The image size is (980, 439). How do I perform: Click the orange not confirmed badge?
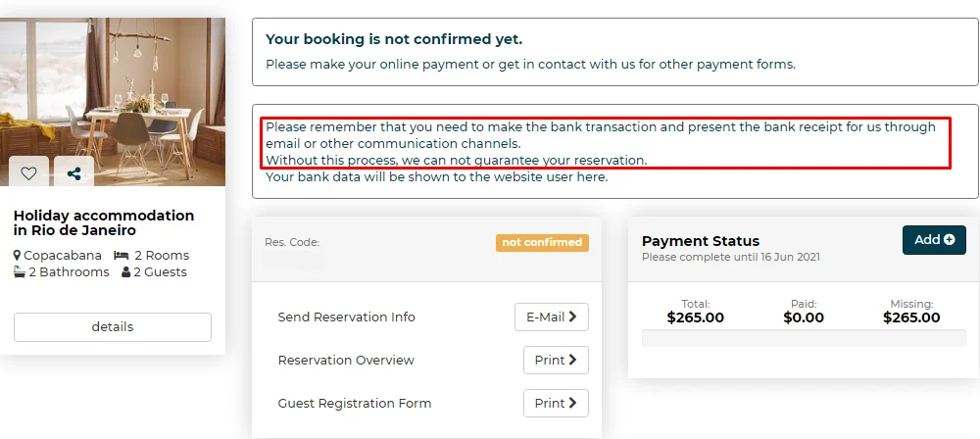coord(542,242)
